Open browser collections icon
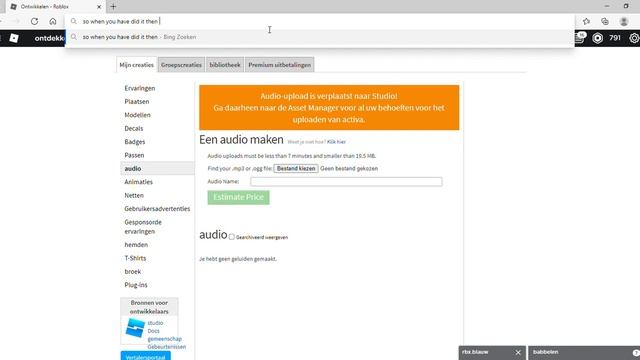Screen dimensions: 640x360 coord(605,21)
